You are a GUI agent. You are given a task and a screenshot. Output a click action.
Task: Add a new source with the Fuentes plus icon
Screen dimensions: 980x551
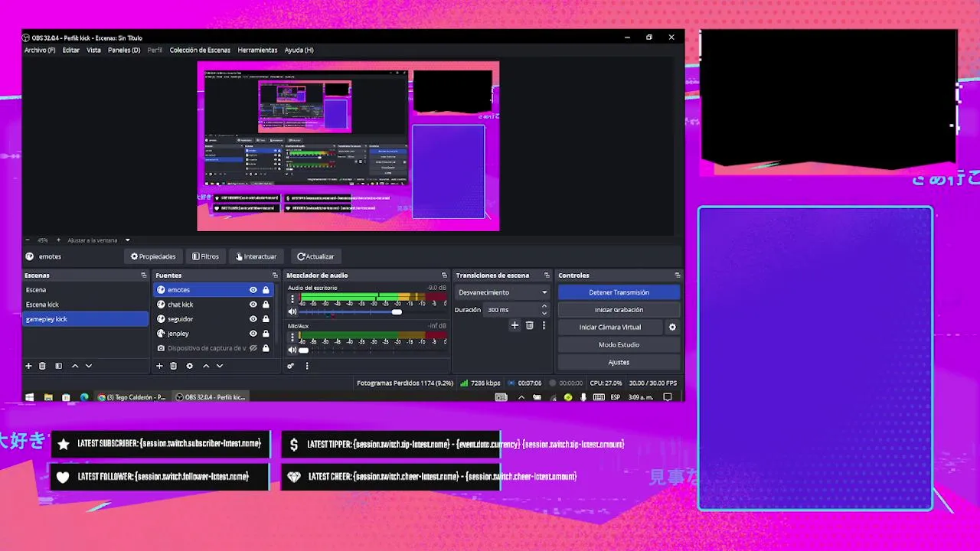(x=159, y=366)
